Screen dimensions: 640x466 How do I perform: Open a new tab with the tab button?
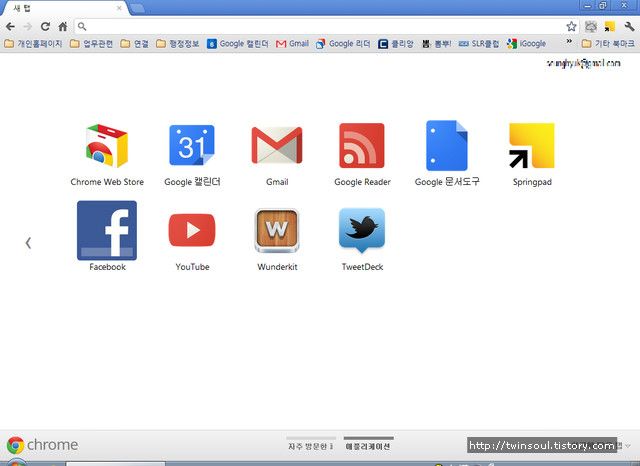click(x=138, y=8)
